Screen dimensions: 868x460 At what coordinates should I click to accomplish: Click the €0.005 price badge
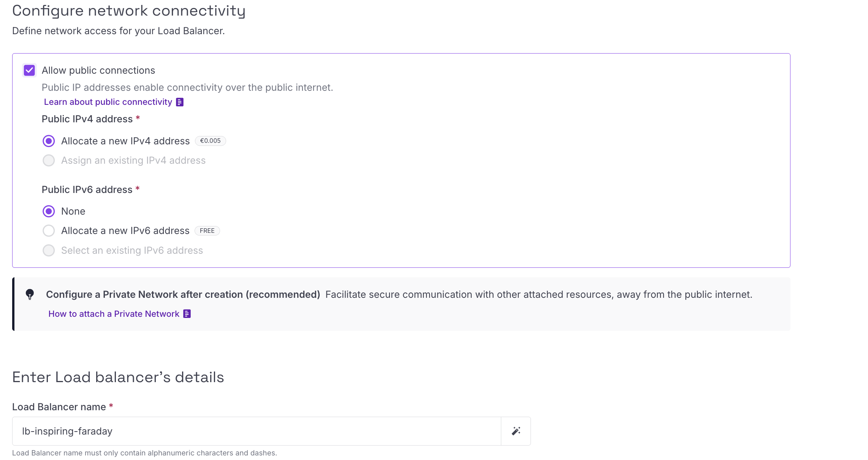tap(210, 141)
